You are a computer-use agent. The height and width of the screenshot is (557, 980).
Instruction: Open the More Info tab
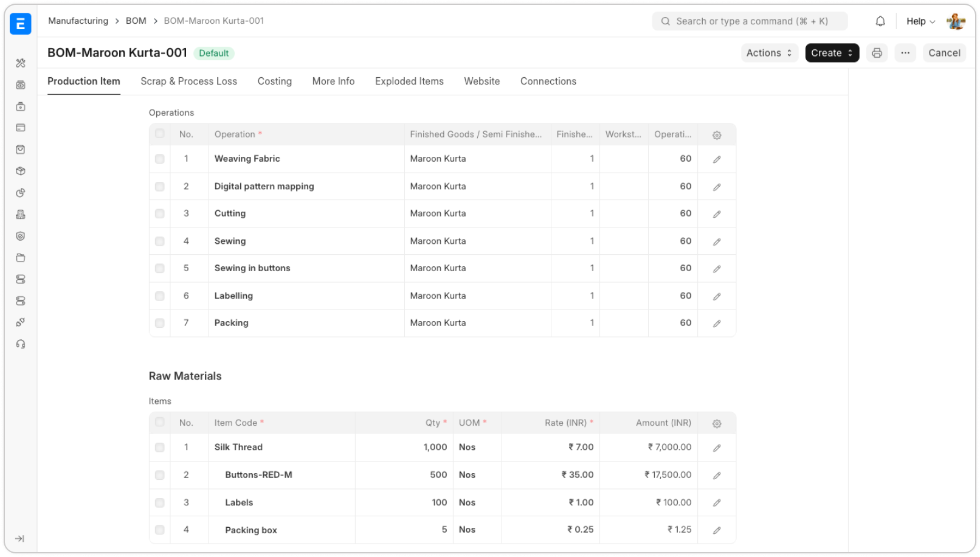click(333, 81)
